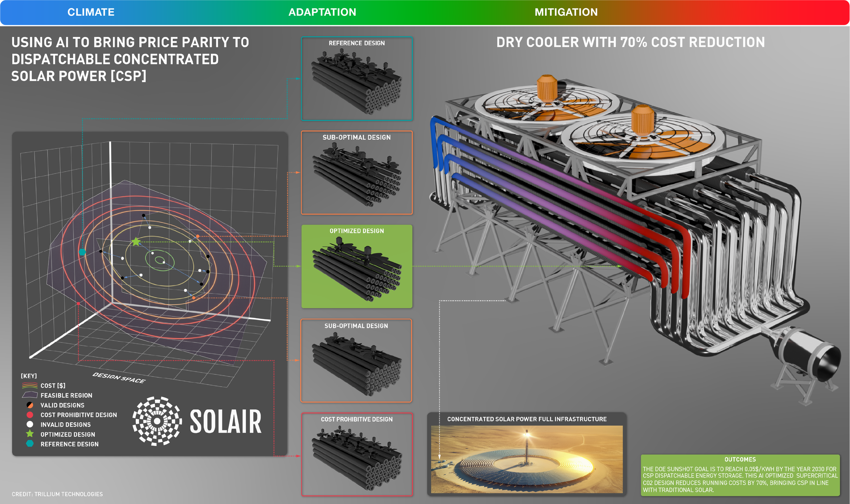Click the main title about dispatchable CSP
The image size is (850, 504).
coord(130,59)
